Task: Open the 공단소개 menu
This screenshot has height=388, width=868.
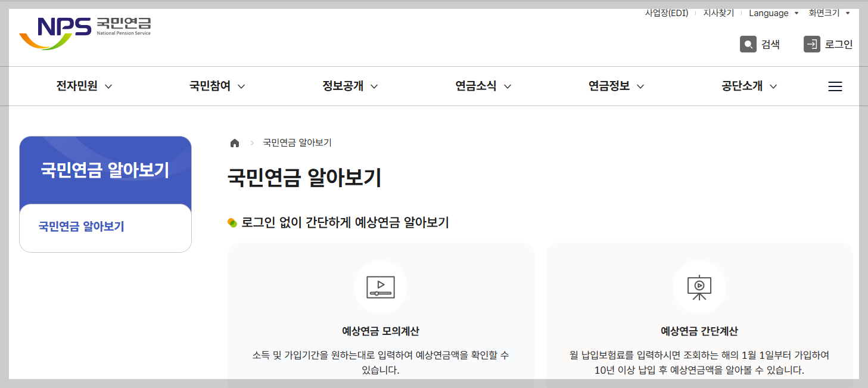Action: 748,86
